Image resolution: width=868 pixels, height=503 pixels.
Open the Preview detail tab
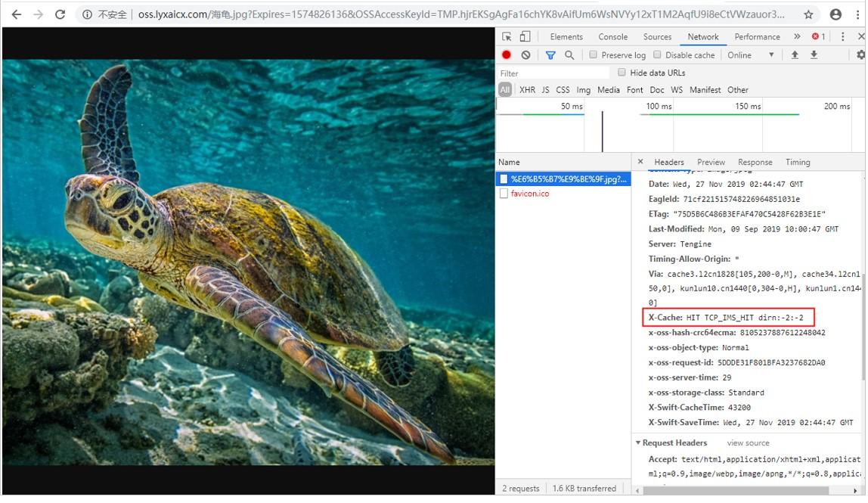(711, 162)
